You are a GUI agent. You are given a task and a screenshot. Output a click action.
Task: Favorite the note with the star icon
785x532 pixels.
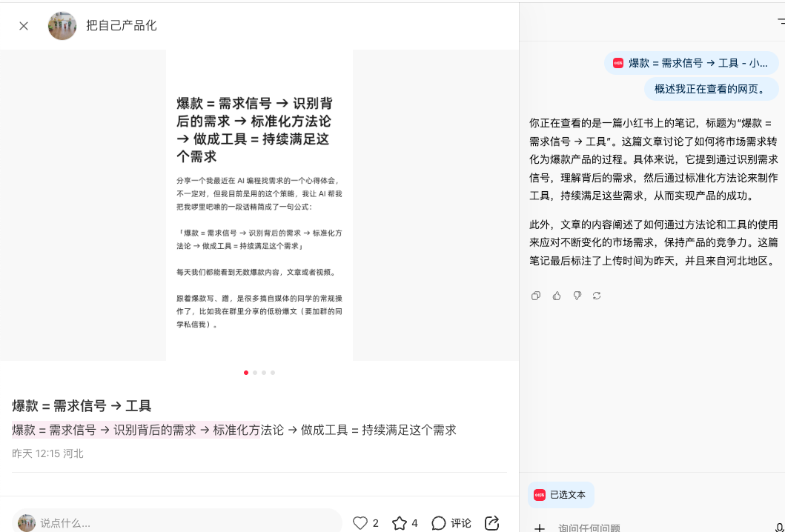pyautogui.click(x=400, y=523)
